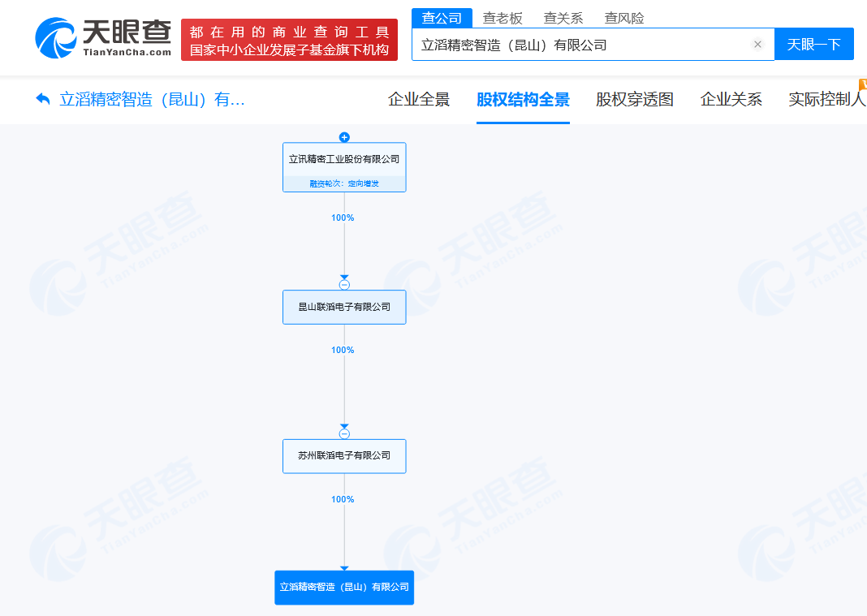The width and height of the screenshot is (867, 616).
Task: Click the plus icon above 立讯精密工业股份有限公司 node
Action: click(x=345, y=137)
